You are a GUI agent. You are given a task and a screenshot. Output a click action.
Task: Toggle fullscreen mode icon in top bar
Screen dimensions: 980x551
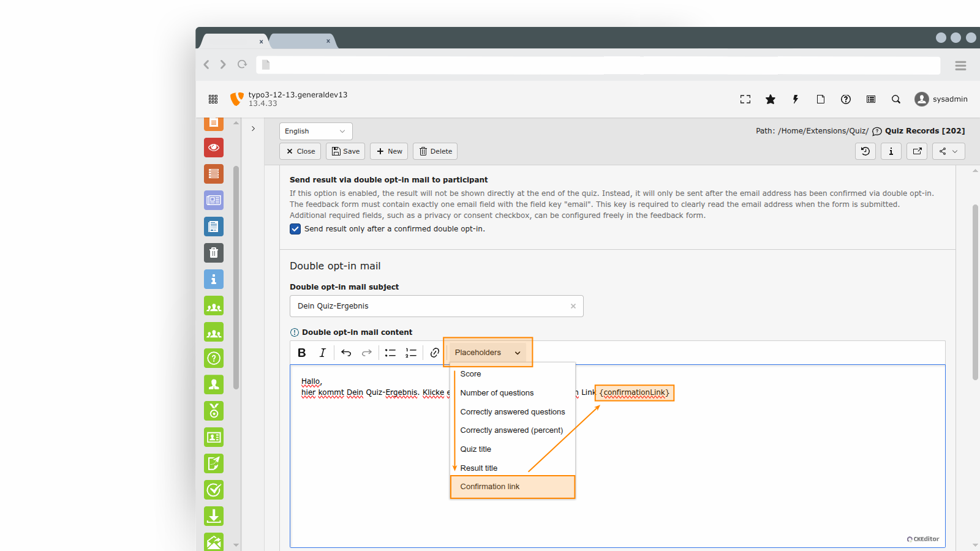(745, 99)
